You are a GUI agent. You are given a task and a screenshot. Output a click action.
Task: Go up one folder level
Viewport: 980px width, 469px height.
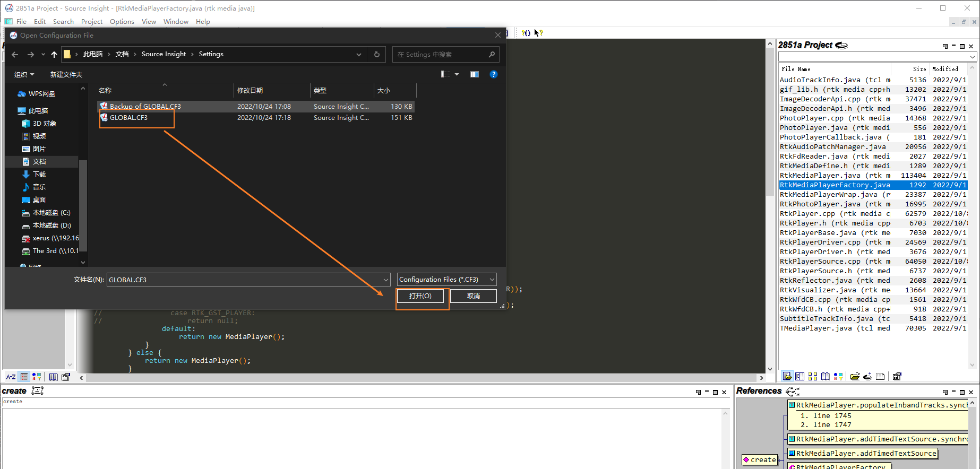(54, 55)
